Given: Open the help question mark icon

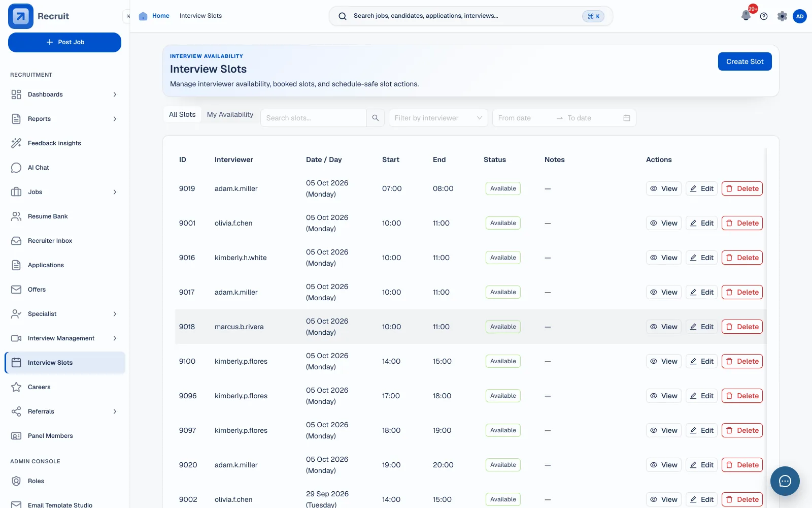Looking at the screenshot, I should (764, 16).
